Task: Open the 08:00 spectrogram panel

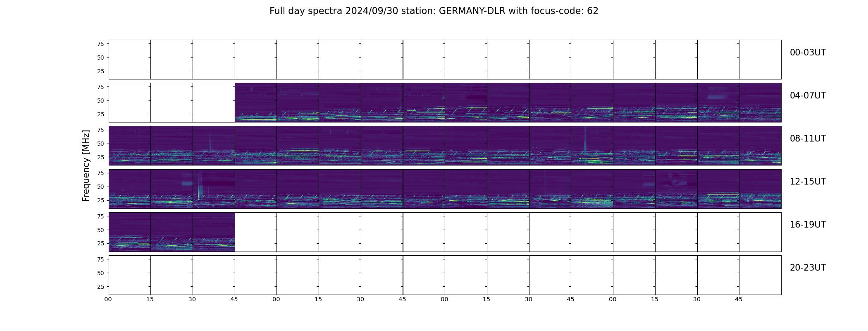Action: tap(130, 146)
